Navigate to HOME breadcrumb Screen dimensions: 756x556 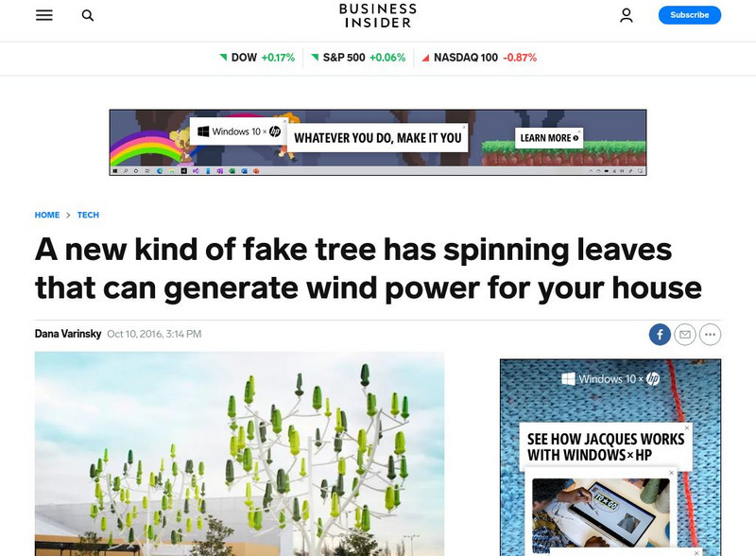[x=47, y=215]
